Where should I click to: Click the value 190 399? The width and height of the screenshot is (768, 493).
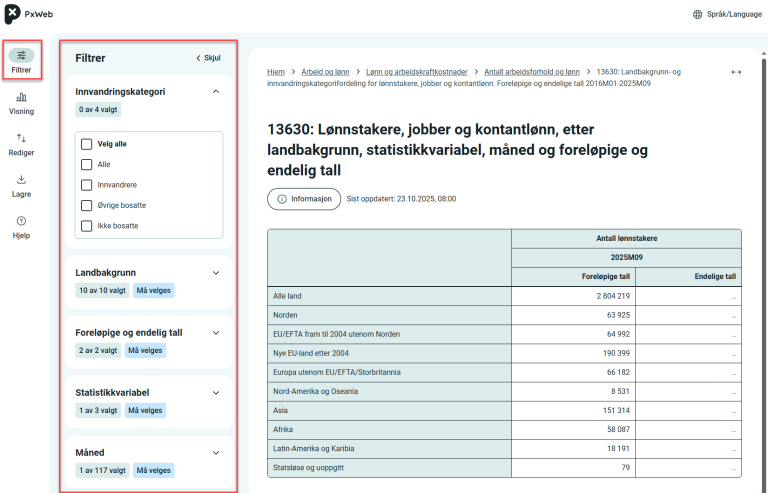(616, 353)
